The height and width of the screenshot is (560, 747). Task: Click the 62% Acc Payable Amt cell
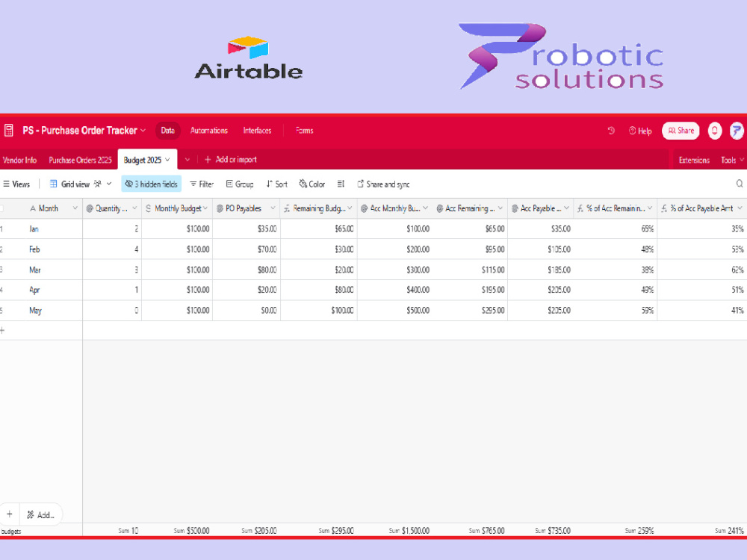tap(702, 270)
